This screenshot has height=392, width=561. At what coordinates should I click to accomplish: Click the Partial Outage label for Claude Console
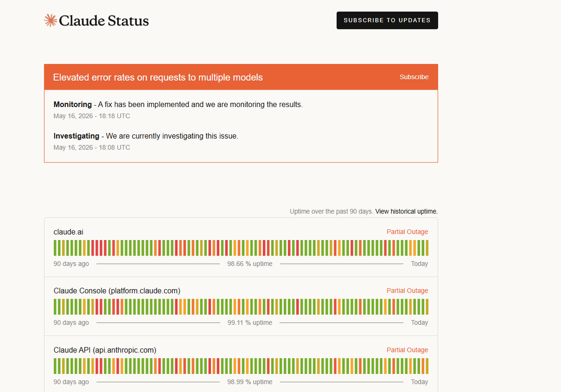pyautogui.click(x=407, y=291)
